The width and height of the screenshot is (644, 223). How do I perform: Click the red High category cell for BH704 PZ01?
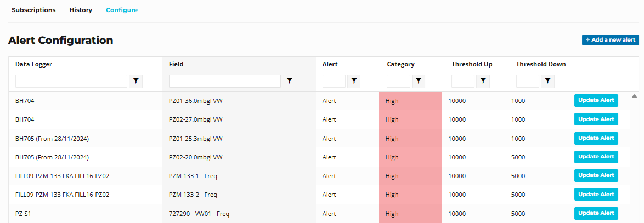click(410, 101)
